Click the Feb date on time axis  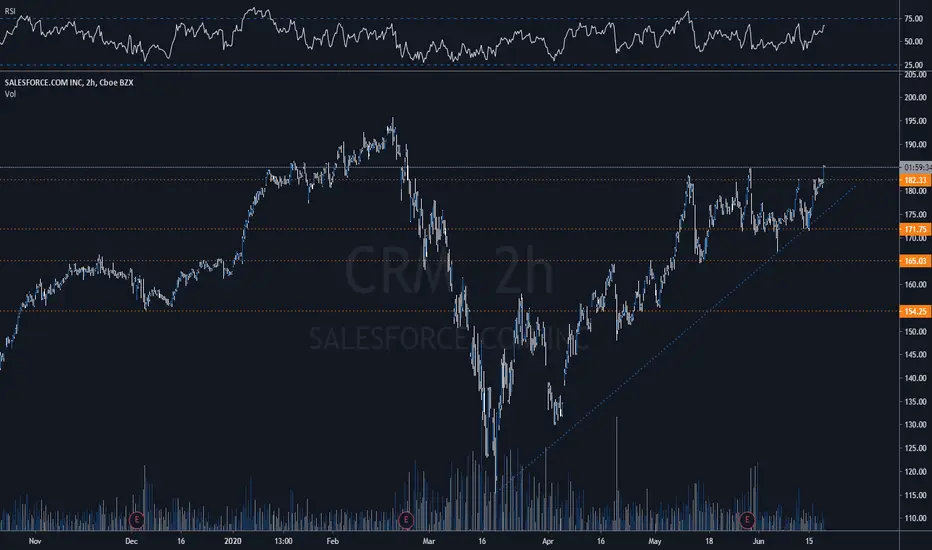point(332,541)
